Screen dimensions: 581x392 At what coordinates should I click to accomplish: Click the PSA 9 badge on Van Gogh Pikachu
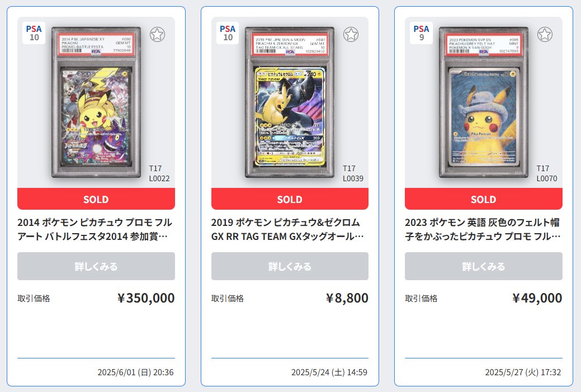point(421,33)
